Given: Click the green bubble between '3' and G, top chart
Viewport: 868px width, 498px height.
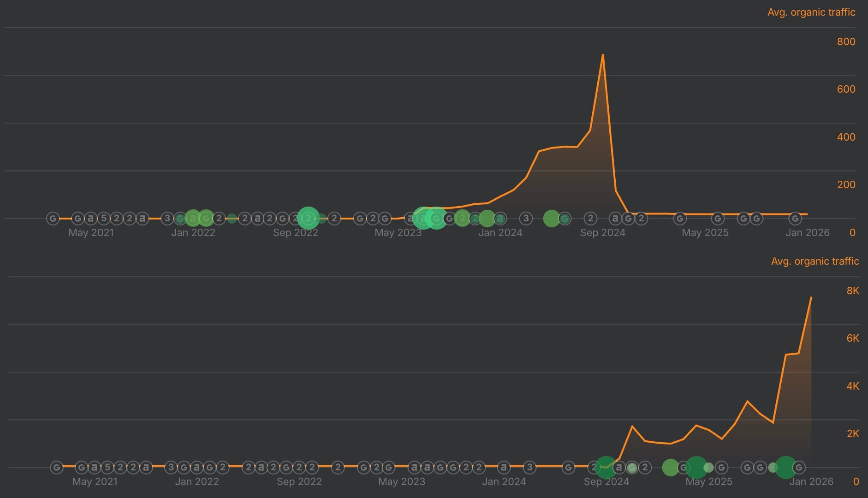Looking at the screenshot, I should pos(551,218).
